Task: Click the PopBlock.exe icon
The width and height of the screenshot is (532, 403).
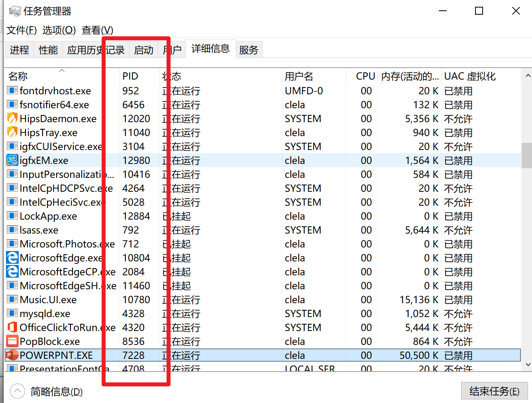Action: pyautogui.click(x=12, y=341)
